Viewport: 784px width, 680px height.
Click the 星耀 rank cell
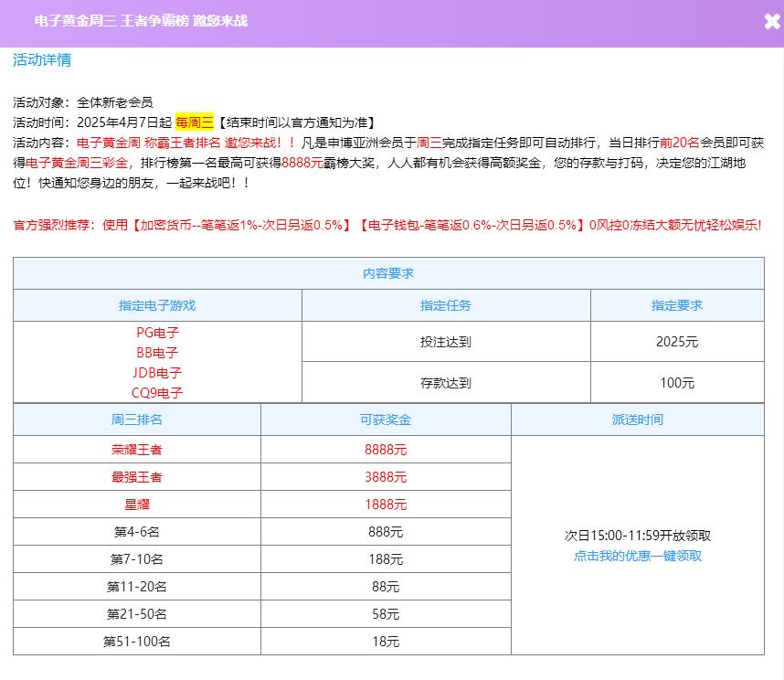(137, 505)
